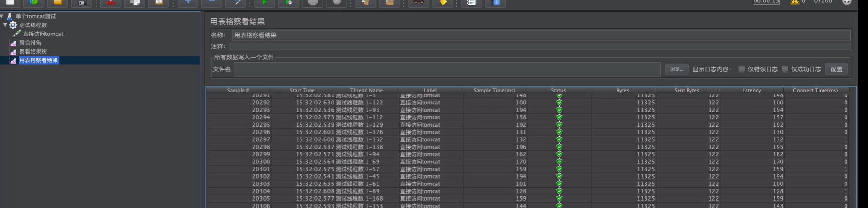Click the Paste clipboard toolbar icon
Image resolution: width=868 pixels, height=208 pixels.
coord(159,2)
